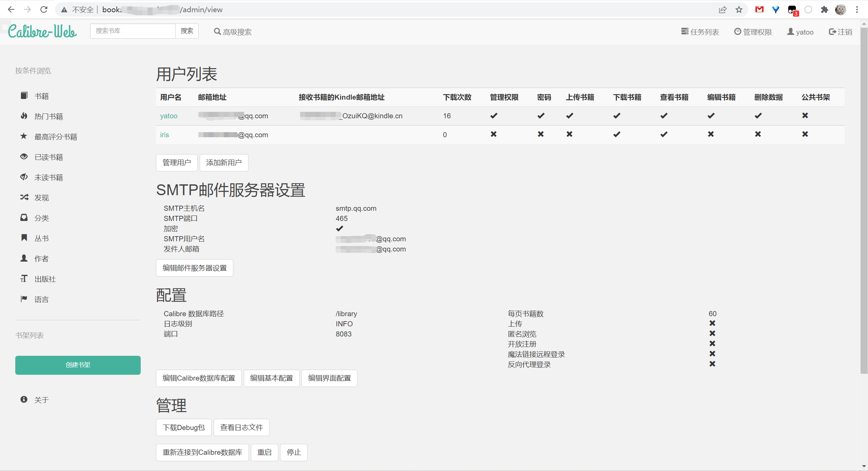Click the Publisher text icon

[24, 279]
